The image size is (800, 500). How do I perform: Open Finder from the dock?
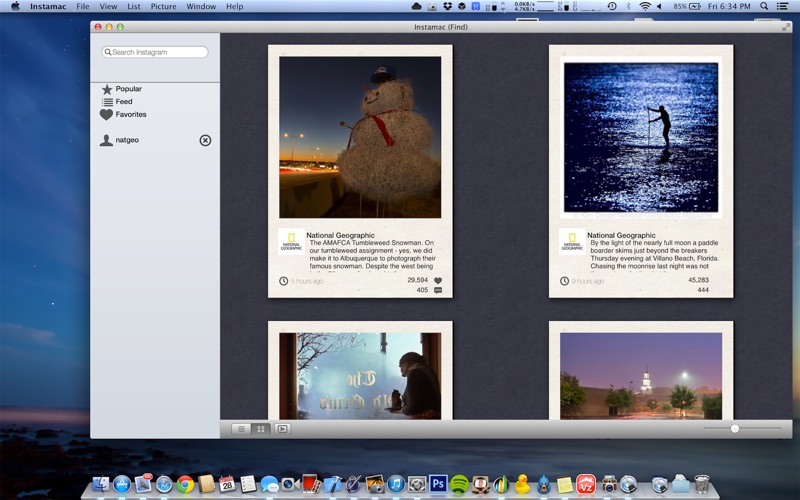coord(101,484)
